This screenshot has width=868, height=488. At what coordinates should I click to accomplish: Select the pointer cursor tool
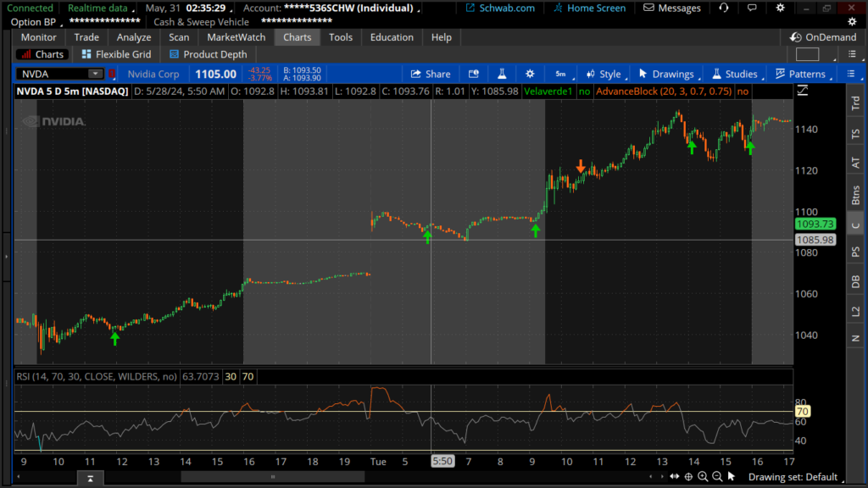coord(733,477)
